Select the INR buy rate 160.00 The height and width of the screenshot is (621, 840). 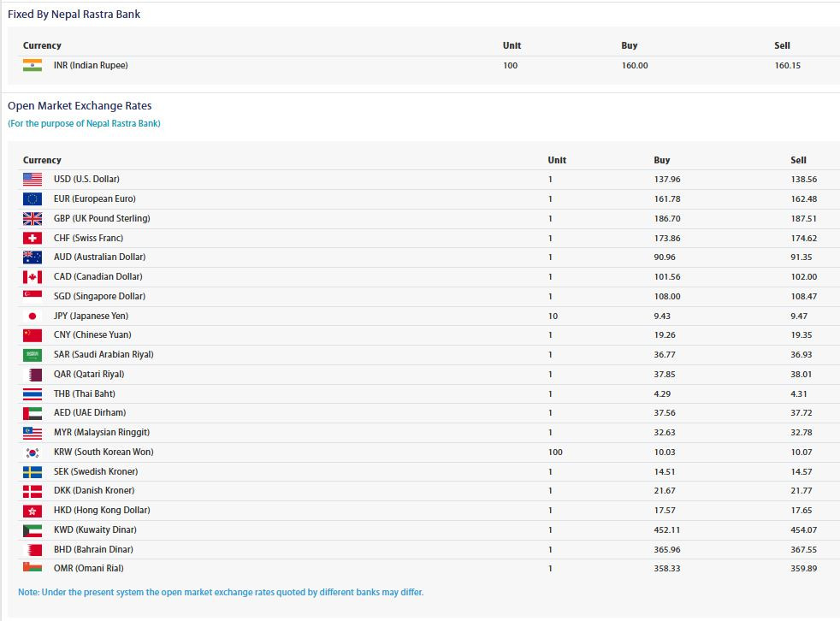pos(635,65)
